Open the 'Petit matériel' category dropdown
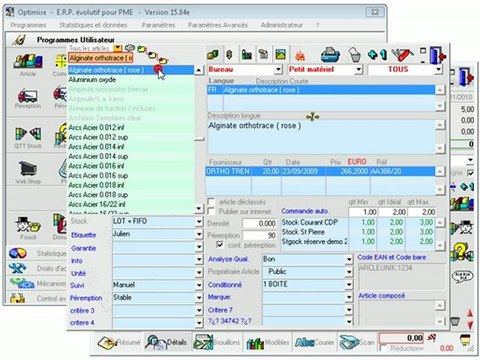480x360 pixels. [358, 70]
